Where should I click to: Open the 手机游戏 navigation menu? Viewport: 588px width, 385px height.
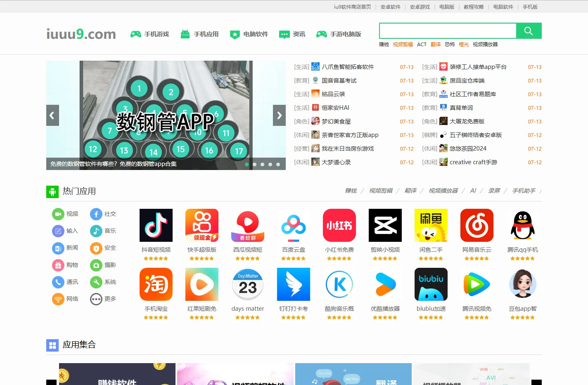point(150,34)
